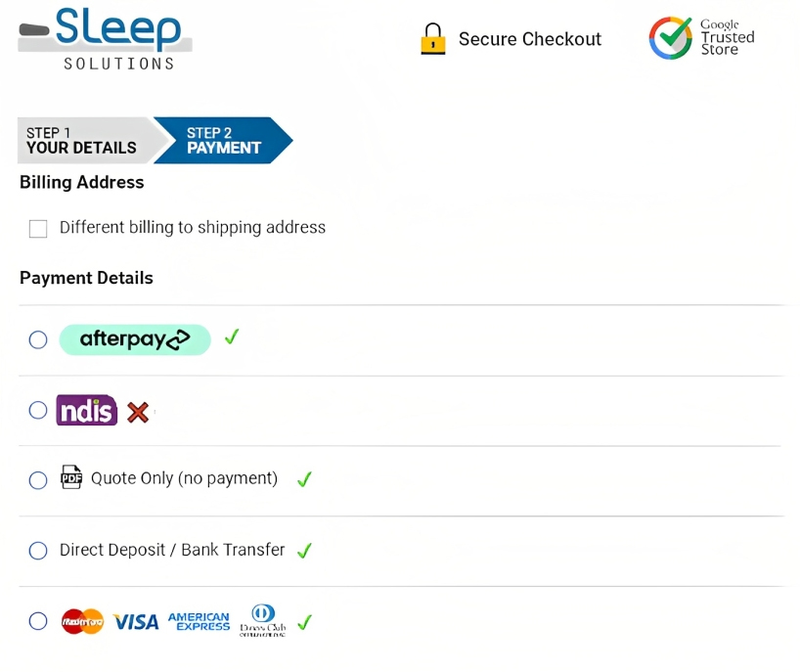This screenshot has height=672, width=800.
Task: Click the Secure Checkout padlock icon
Action: point(432,38)
